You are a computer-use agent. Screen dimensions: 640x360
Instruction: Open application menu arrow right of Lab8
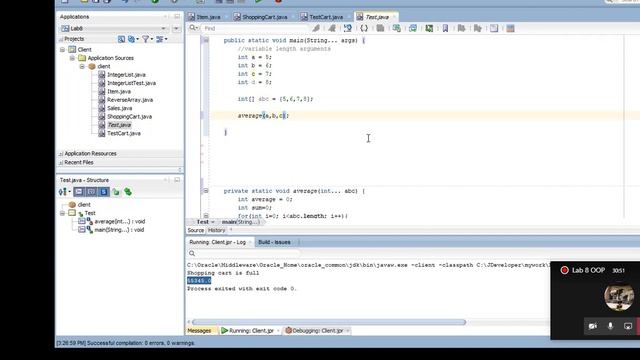coord(176,28)
